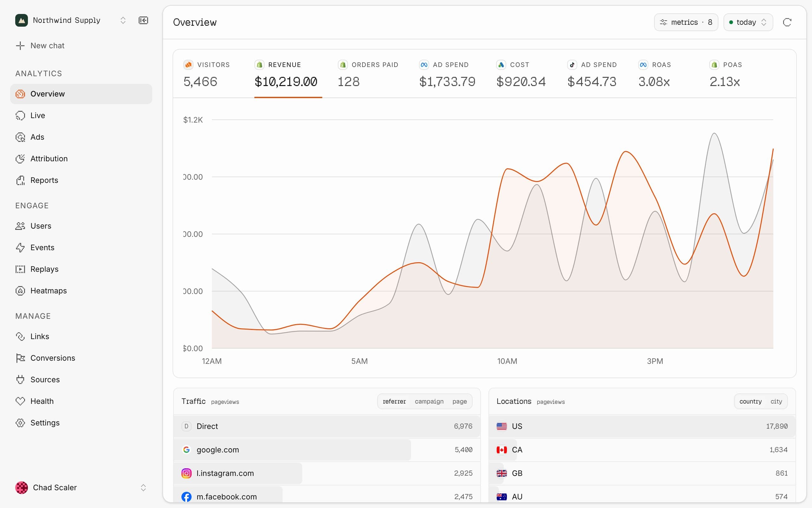Viewport: 812px width, 508px height.
Task: Switch Traffic to campaign view
Action: coord(429,402)
